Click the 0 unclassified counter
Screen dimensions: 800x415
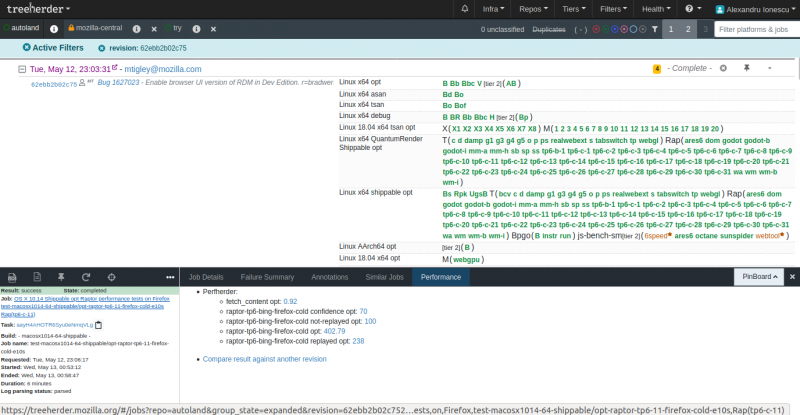click(502, 30)
